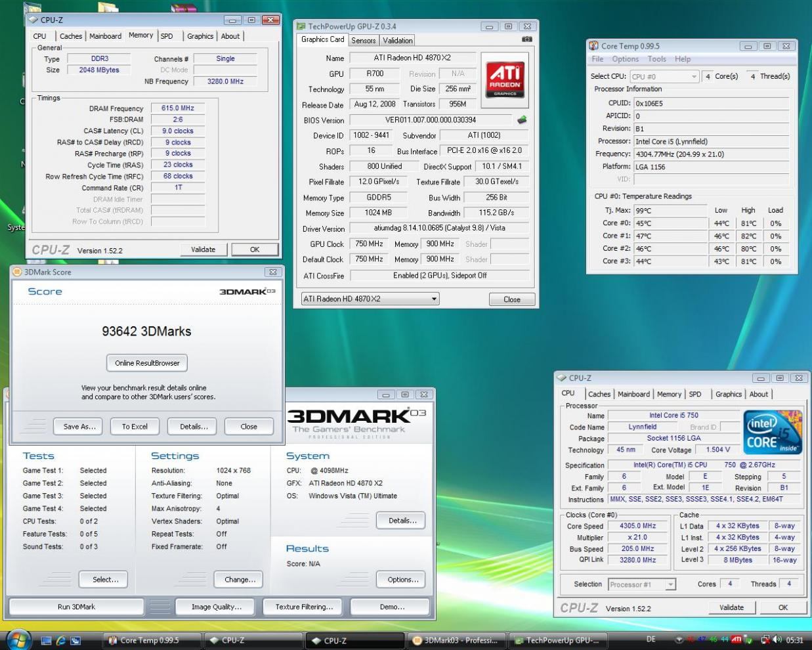The image size is (812, 650).
Task: Click the GPU-Z title bar icon
Action: [x=301, y=26]
